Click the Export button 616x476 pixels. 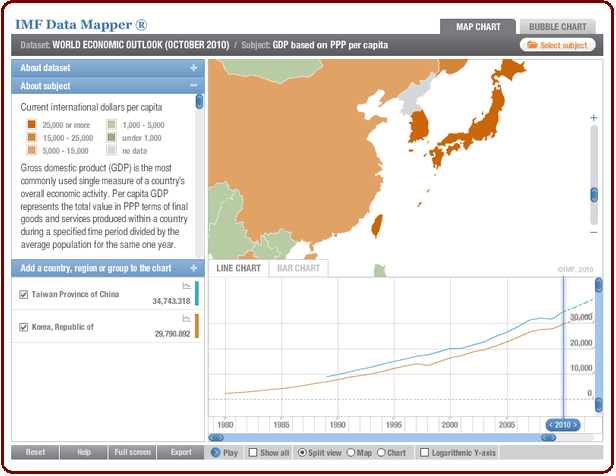181,452
